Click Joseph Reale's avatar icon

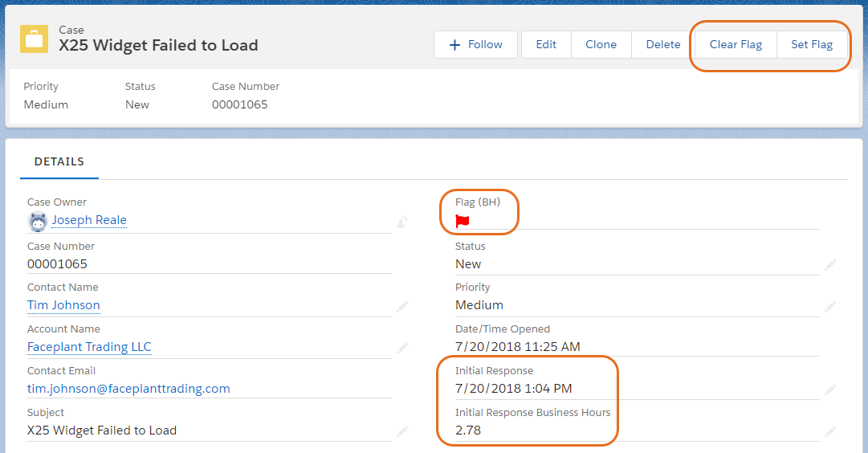point(38,221)
